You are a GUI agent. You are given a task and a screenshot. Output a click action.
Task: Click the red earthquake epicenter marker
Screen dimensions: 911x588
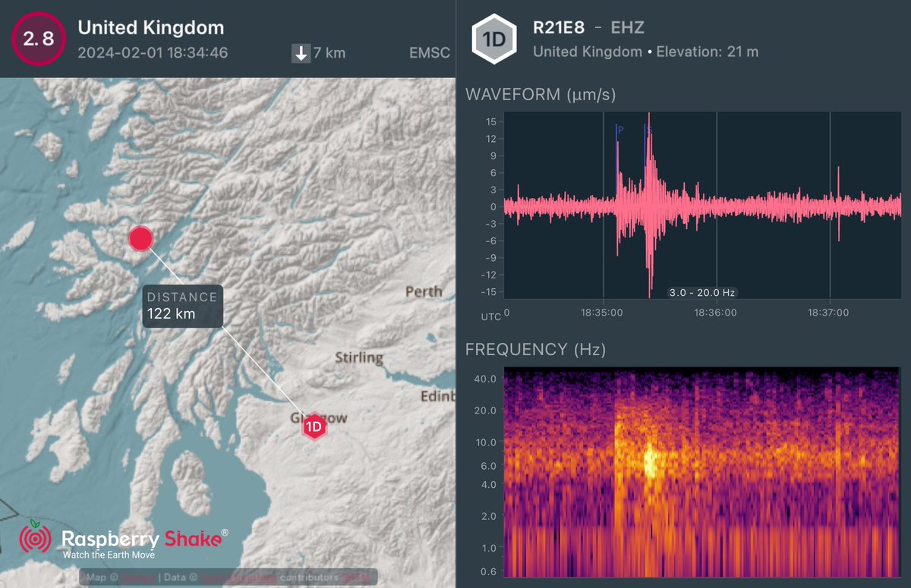140,238
